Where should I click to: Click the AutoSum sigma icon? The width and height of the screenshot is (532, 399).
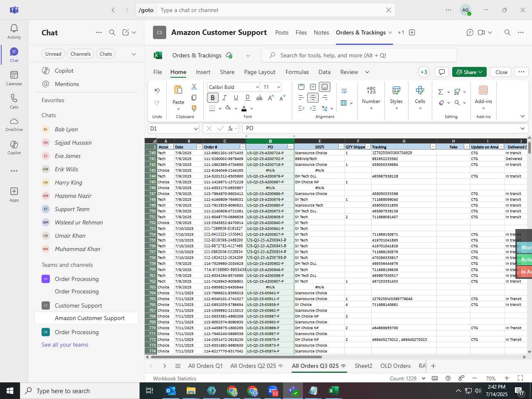click(x=441, y=92)
